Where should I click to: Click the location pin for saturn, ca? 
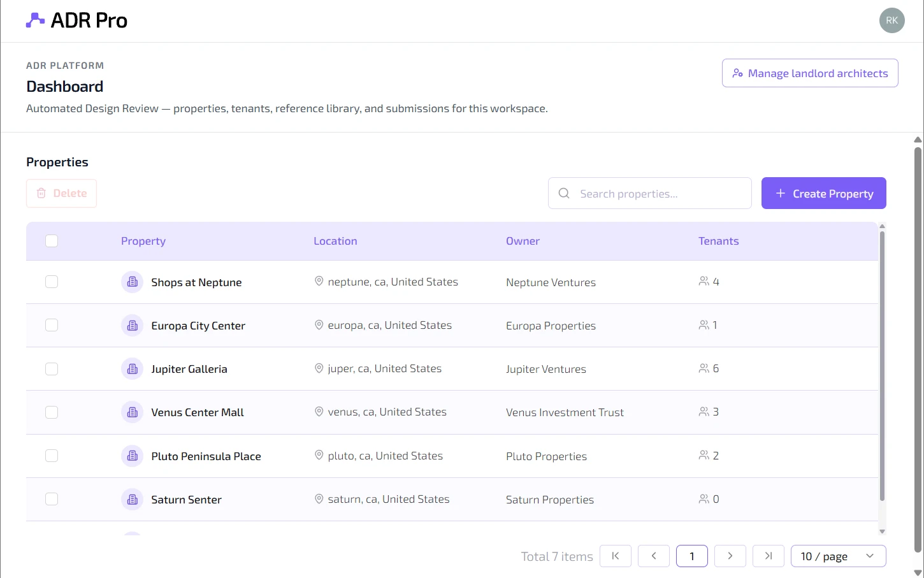(319, 499)
